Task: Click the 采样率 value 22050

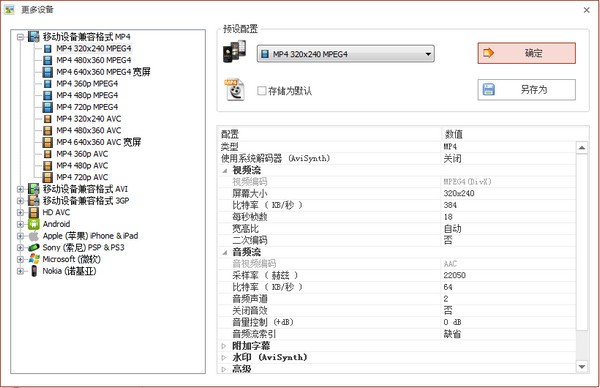Action: [455, 276]
